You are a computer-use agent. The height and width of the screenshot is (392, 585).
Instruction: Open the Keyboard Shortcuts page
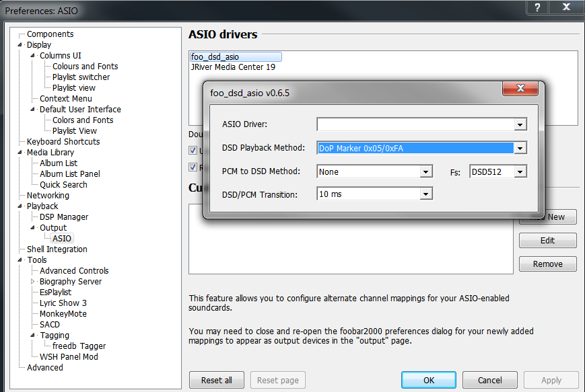[x=63, y=142]
